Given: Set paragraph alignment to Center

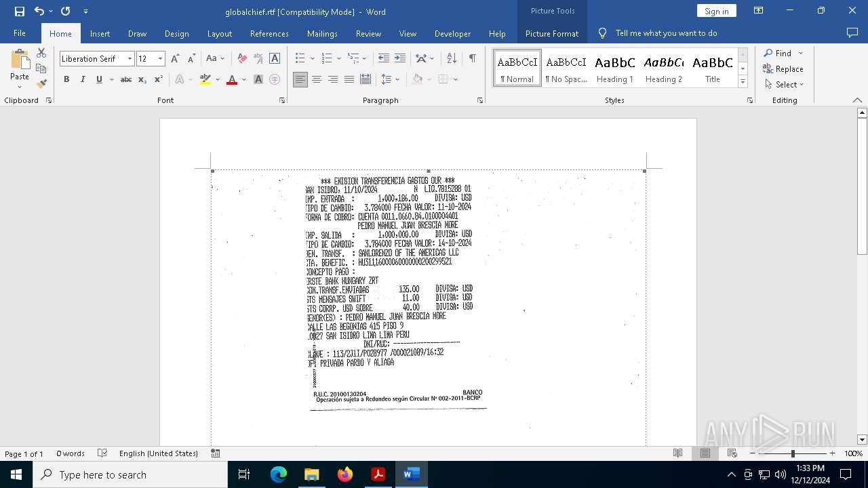Looking at the screenshot, I should pyautogui.click(x=317, y=79).
